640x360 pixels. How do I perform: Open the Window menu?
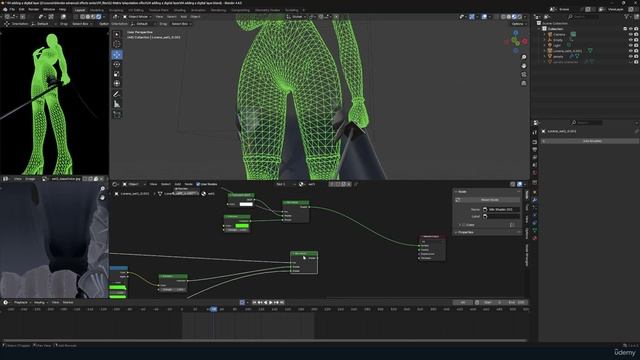49,9
